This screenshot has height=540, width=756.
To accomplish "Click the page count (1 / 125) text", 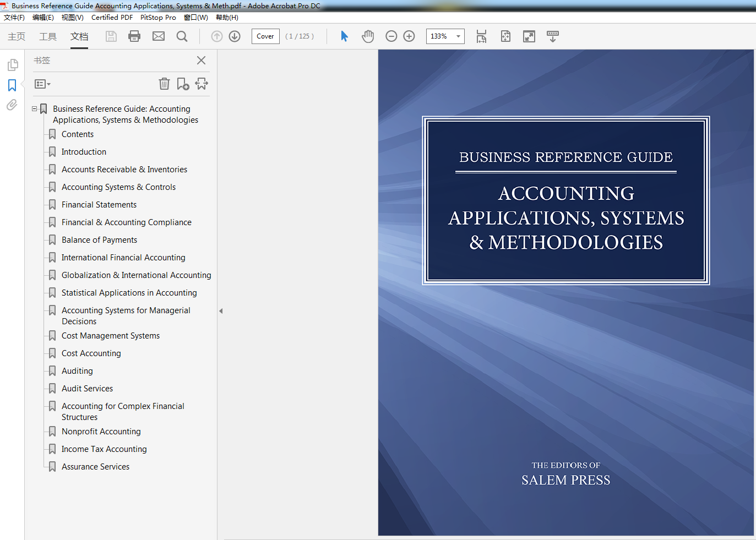I will point(300,36).
